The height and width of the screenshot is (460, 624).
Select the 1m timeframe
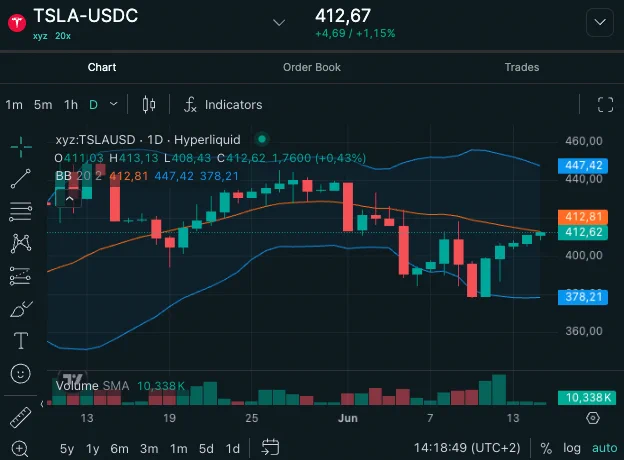14,105
